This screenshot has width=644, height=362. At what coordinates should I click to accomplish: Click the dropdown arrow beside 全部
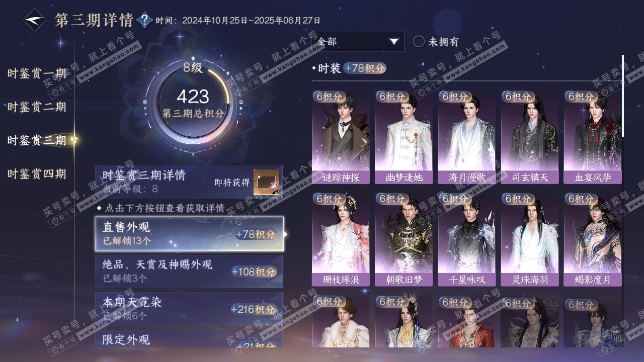pos(394,42)
